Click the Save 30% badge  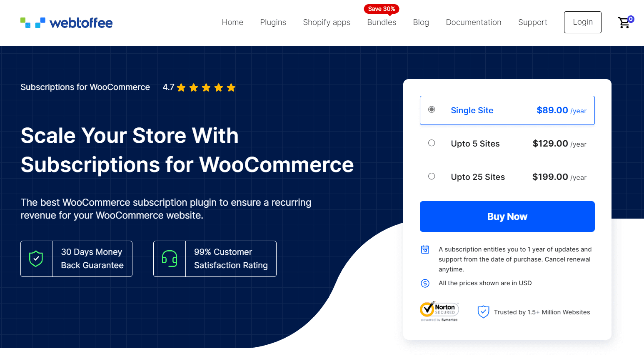(x=382, y=9)
